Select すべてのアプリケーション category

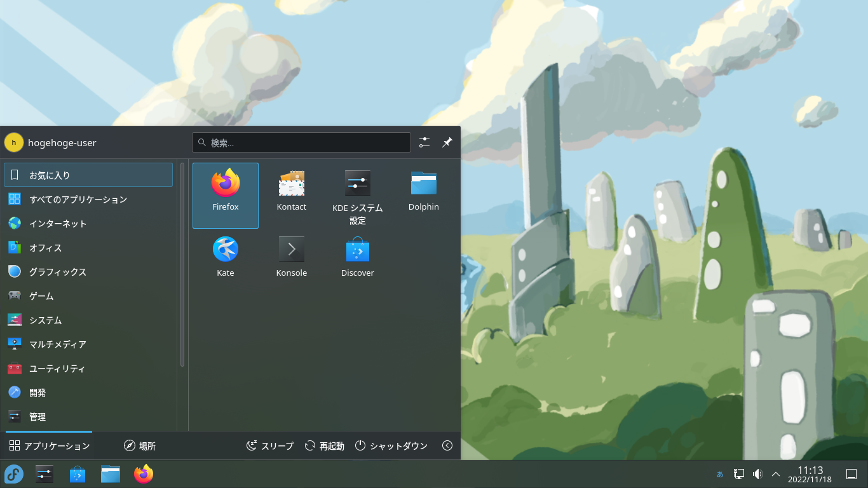pos(88,199)
